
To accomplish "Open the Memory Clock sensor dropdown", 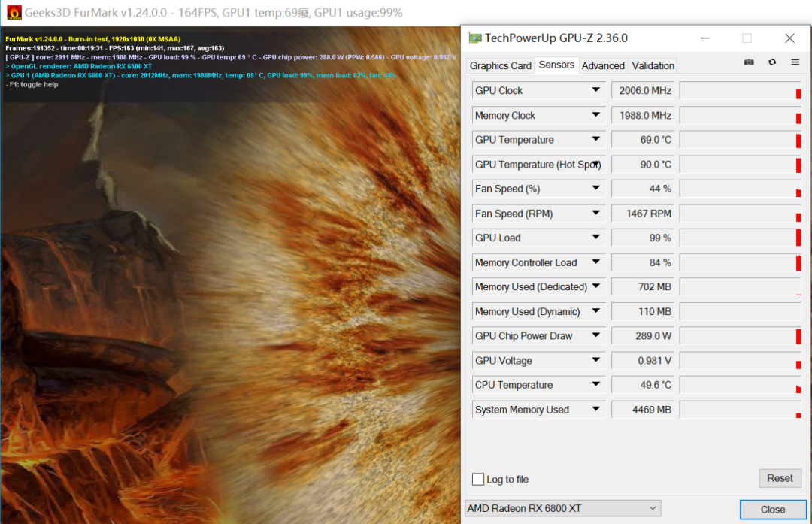I will pos(596,115).
